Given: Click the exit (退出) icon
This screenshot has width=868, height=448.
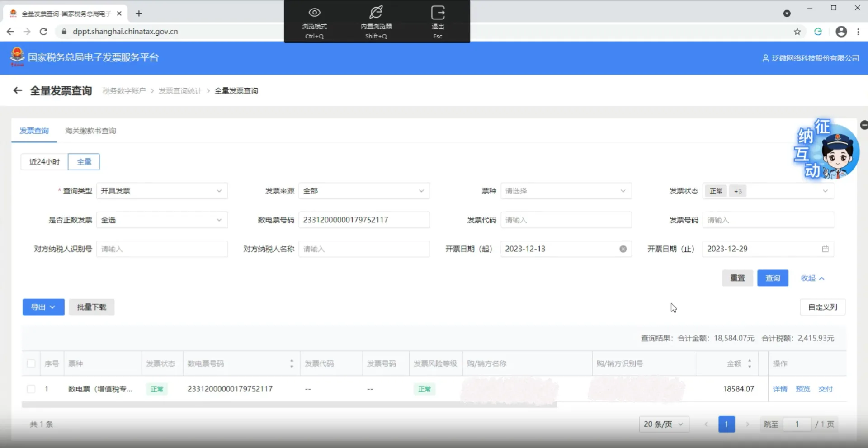Looking at the screenshot, I should tap(438, 13).
